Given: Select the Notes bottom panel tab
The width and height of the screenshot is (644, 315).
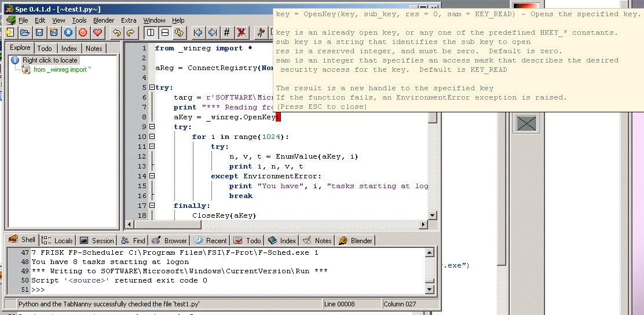Looking at the screenshot, I should pyautogui.click(x=317, y=241).
